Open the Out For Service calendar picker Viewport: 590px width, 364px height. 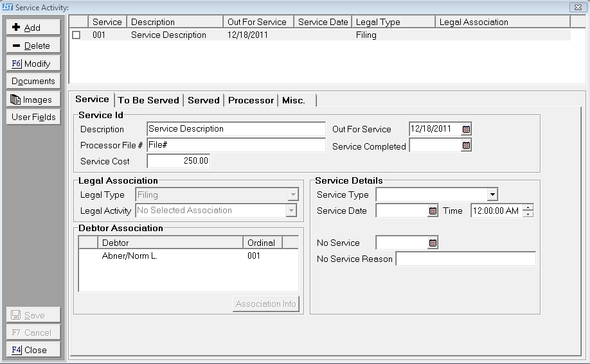[x=467, y=129]
